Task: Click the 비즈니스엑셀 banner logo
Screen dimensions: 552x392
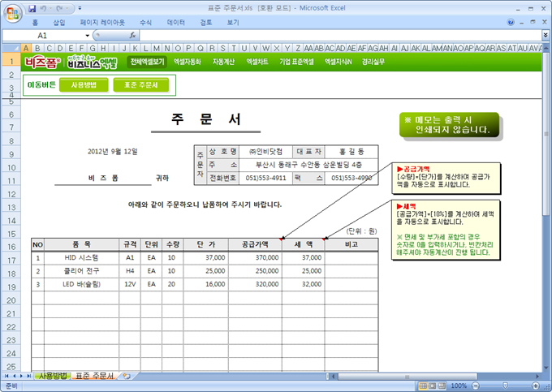Action: 93,62
